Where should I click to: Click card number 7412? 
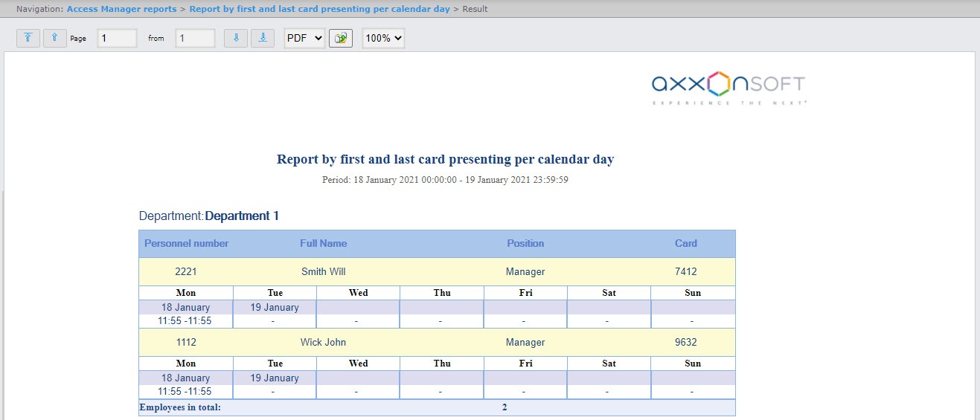(685, 271)
